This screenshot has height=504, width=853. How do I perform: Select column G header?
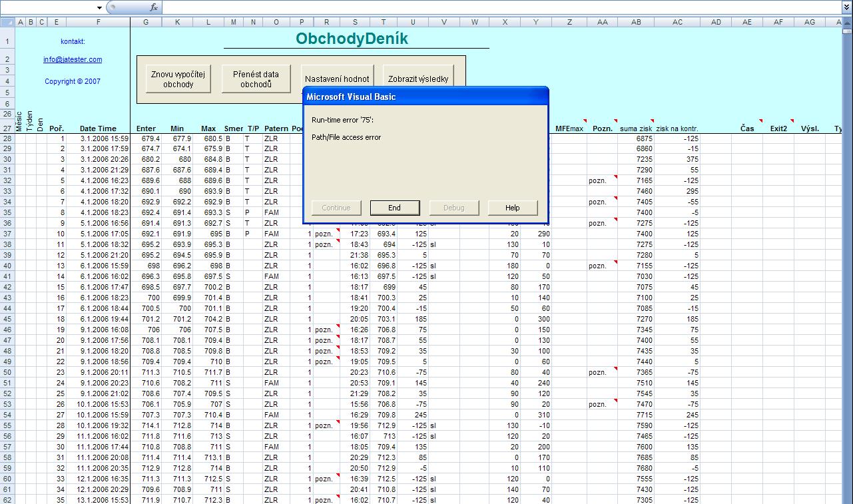point(146,23)
